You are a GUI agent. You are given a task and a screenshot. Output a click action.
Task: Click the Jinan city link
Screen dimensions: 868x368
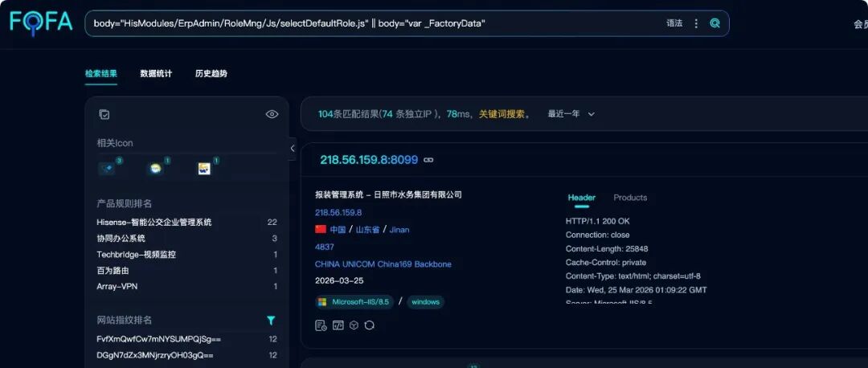click(399, 230)
